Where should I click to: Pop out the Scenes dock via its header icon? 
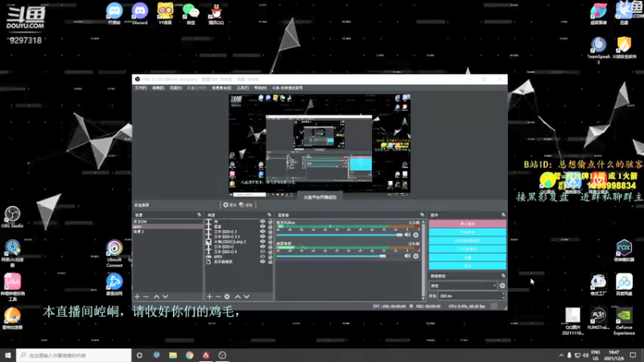[199, 215]
